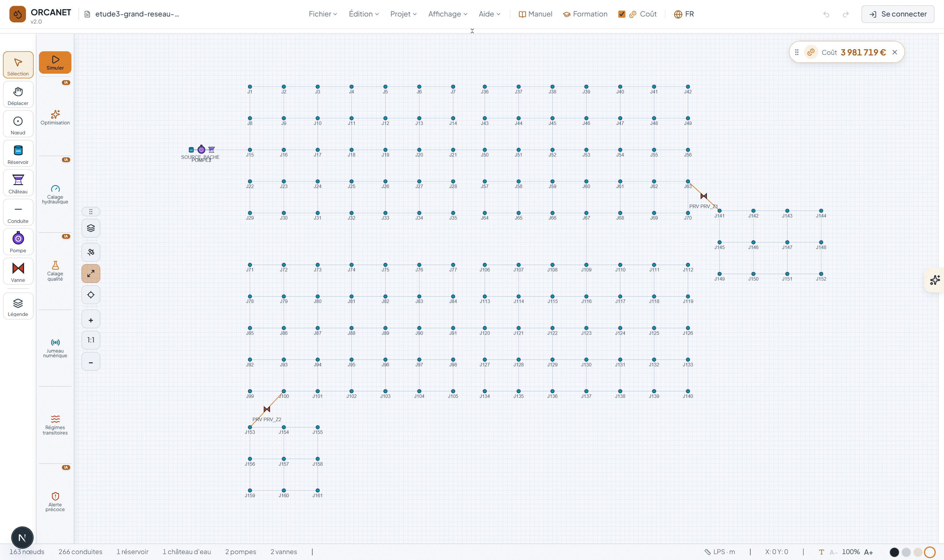Click the satellite map icon button
Viewport: 944px width, 560px height.
click(91, 252)
